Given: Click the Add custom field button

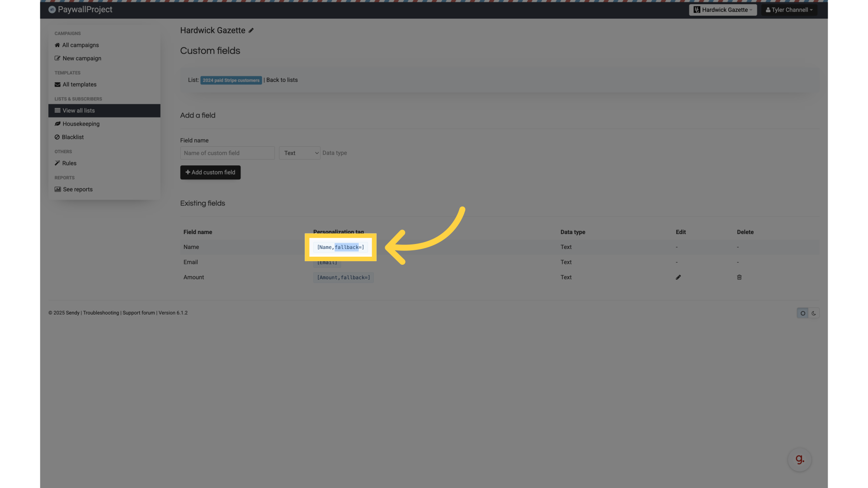Looking at the screenshot, I should point(210,173).
